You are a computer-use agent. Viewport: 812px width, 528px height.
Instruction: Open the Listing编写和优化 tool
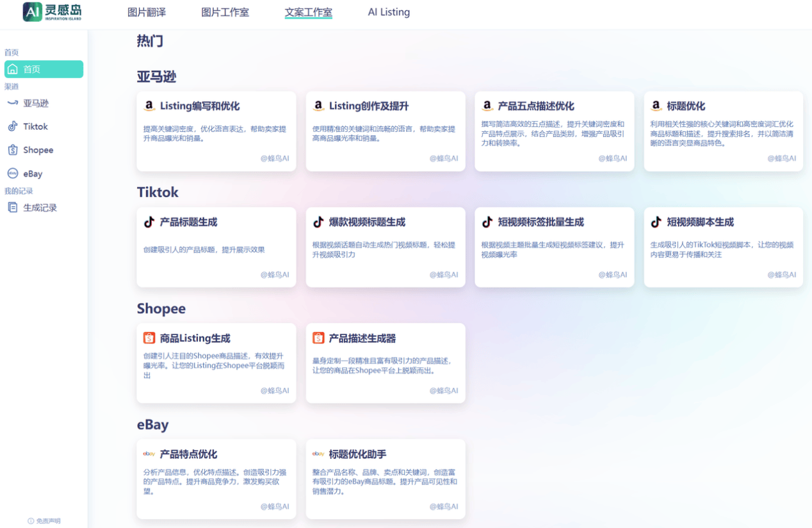[216, 131]
